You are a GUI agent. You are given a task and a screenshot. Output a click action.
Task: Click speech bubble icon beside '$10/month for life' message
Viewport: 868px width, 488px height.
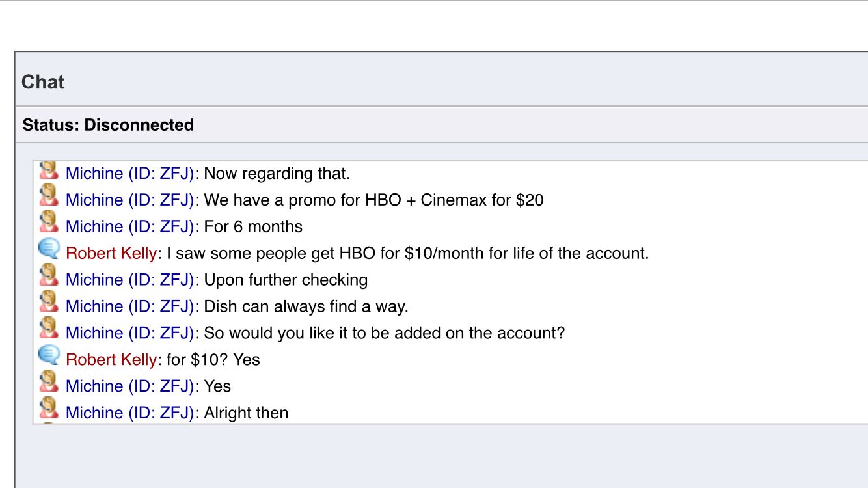tap(49, 249)
